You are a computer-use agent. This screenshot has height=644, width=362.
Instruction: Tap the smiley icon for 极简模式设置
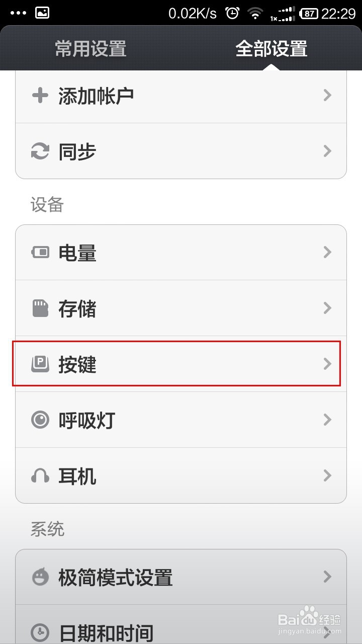tap(40, 577)
